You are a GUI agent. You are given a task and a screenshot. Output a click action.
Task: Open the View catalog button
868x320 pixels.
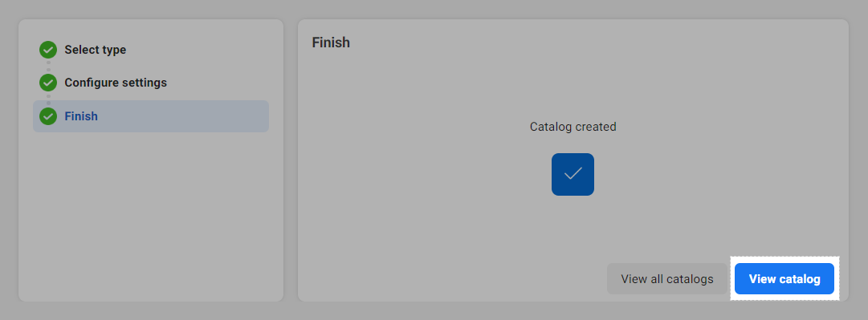[x=784, y=278]
